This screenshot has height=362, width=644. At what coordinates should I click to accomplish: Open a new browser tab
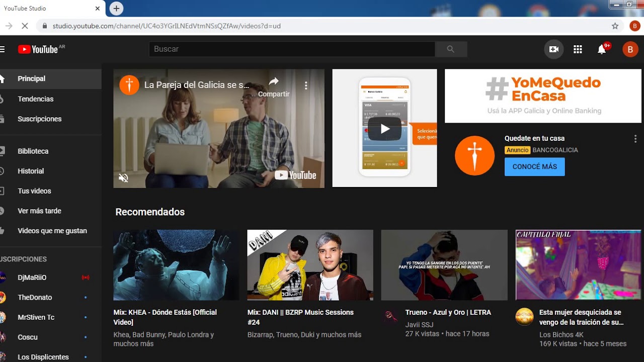[116, 9]
